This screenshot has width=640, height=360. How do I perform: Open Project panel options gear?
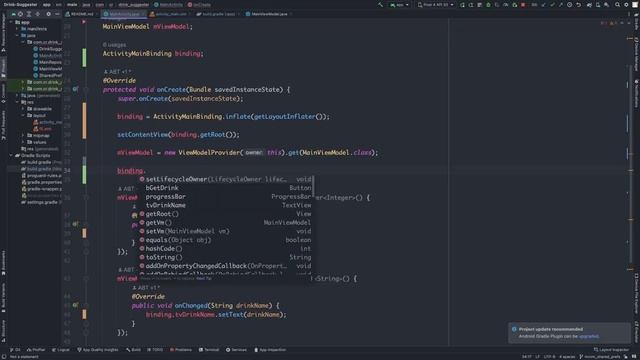[48, 14]
